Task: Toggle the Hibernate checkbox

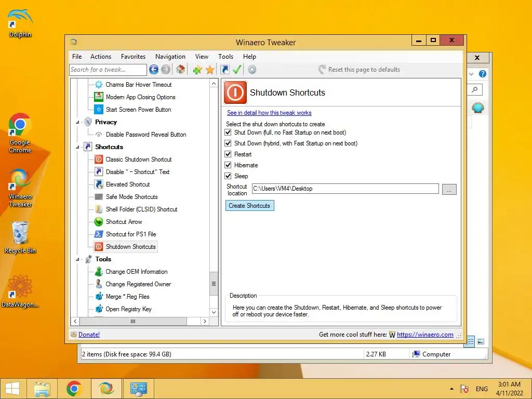Action: tap(228, 165)
